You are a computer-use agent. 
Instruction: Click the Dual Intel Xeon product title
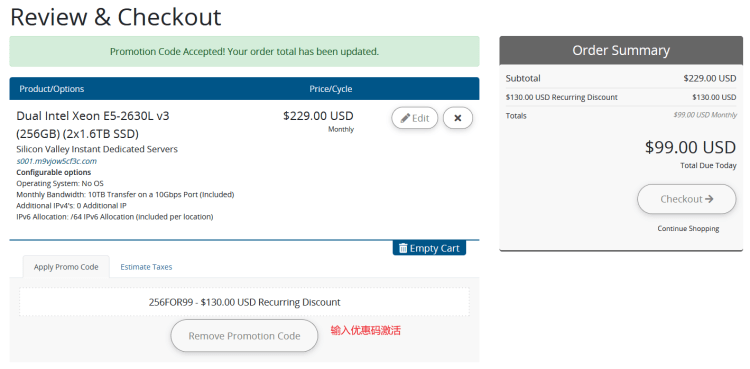coord(93,124)
